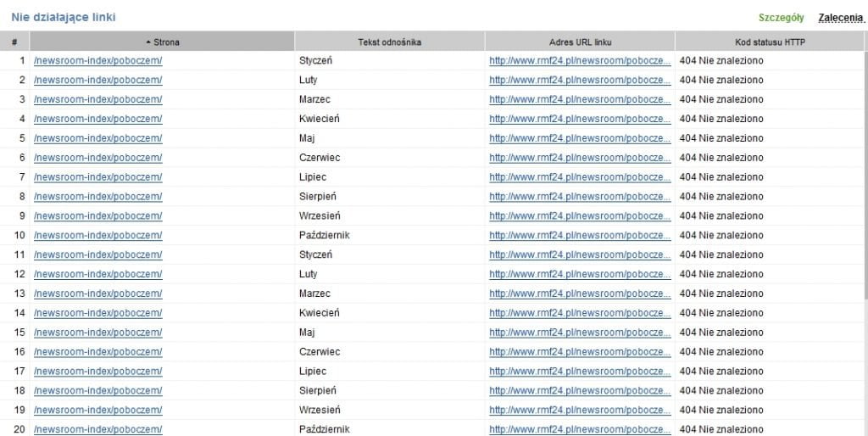Click the # column header
Screen dimensions: 868x436
click(14, 42)
